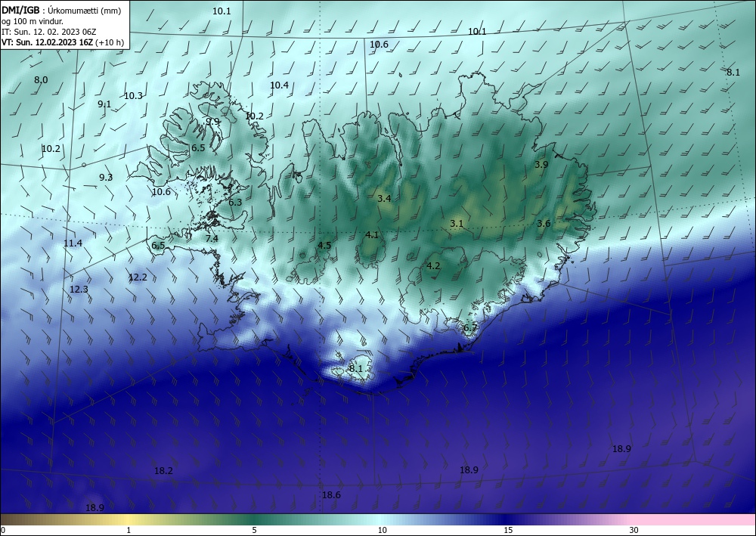Click the 10.4 value north of Iceland
This screenshot has width=756, height=536.
click(x=279, y=85)
